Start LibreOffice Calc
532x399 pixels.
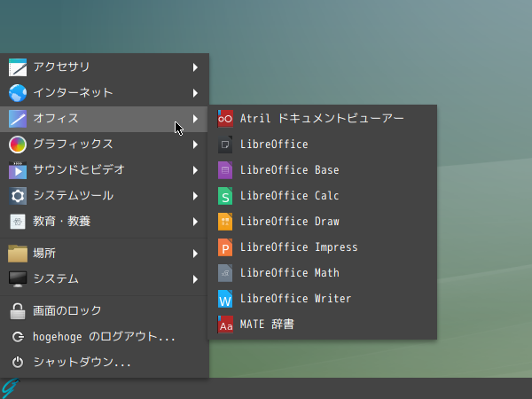click(x=323, y=196)
